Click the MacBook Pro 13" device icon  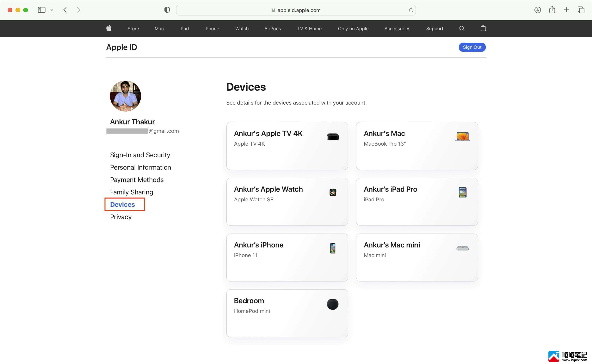[462, 136]
